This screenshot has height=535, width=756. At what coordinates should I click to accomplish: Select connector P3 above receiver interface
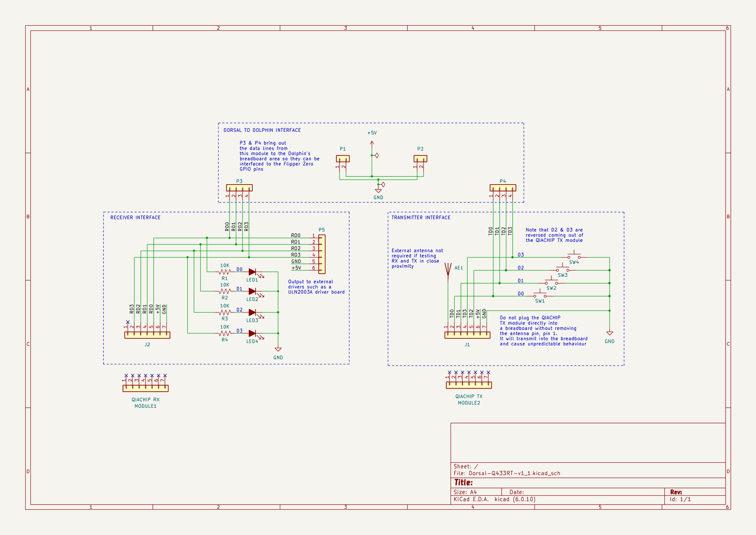tap(239, 187)
